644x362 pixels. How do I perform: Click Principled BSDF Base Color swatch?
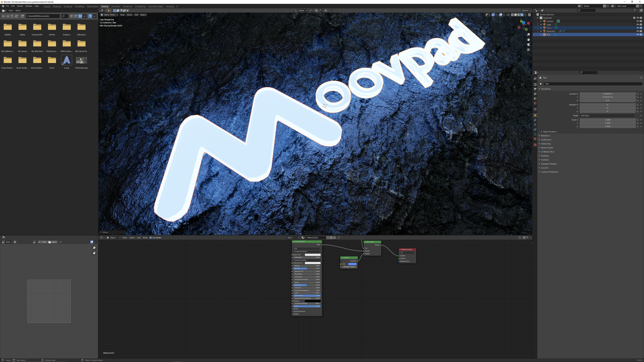click(x=312, y=255)
